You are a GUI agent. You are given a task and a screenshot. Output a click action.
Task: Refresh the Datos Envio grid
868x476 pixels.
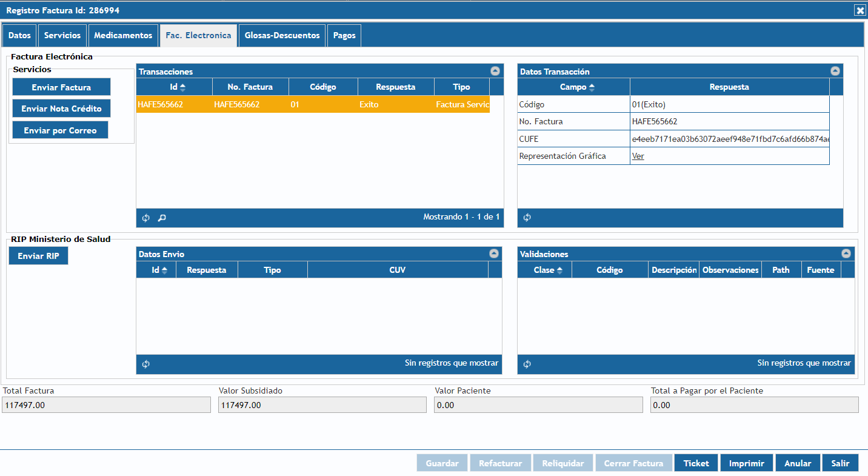[x=145, y=364]
